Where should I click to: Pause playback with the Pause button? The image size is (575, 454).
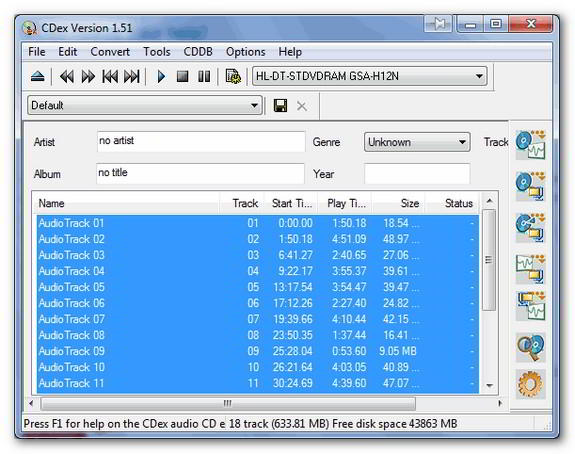(204, 77)
